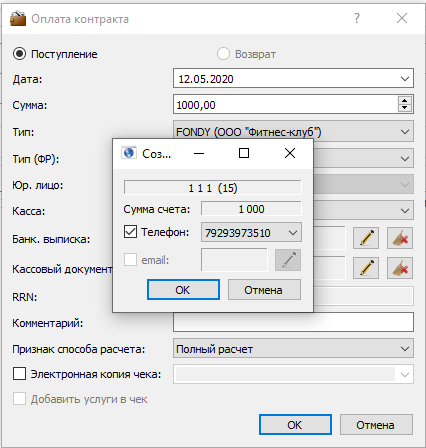The image size is (426, 448).
Task: Expand the Юр. лицо dropdown
Action: (x=405, y=184)
